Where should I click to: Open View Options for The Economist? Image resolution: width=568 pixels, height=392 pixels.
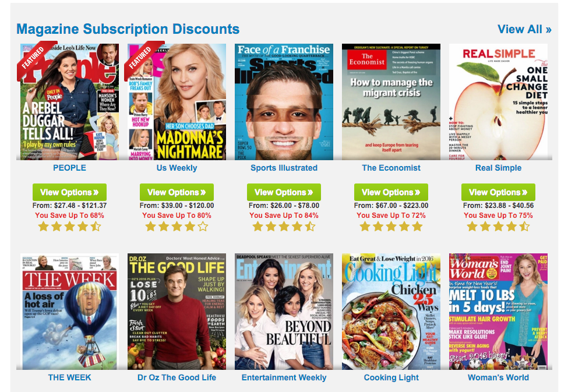click(x=391, y=192)
